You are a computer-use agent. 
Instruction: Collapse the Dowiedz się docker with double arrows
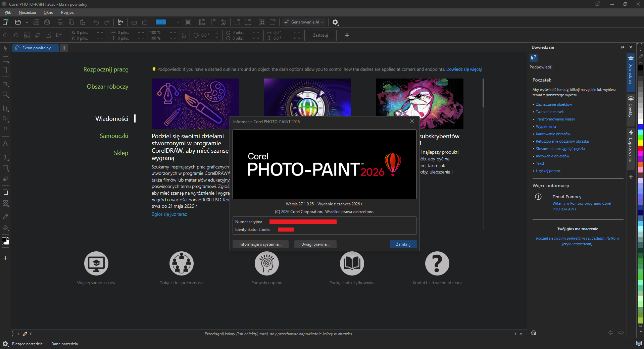click(623, 47)
